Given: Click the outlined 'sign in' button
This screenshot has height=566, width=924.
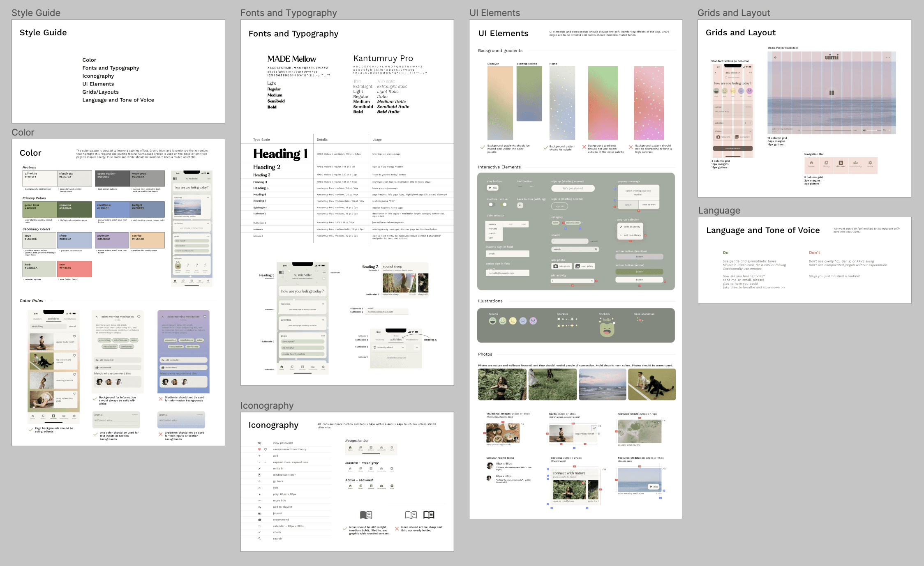Looking at the screenshot, I should pos(560,206).
